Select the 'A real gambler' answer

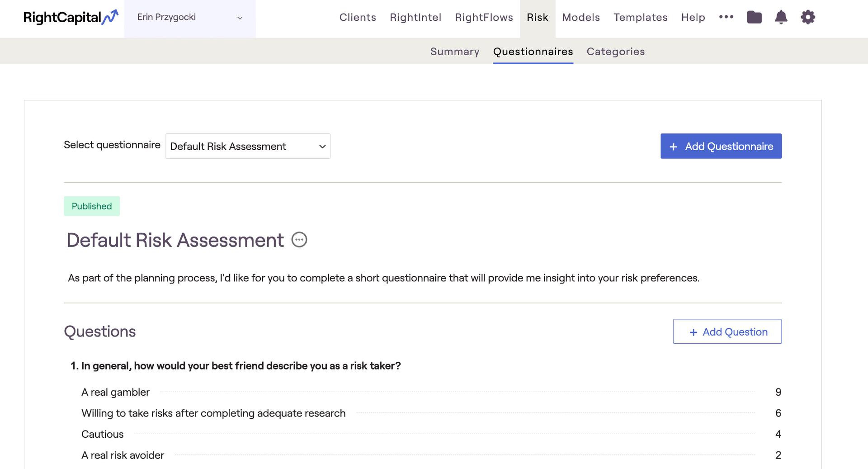click(115, 392)
